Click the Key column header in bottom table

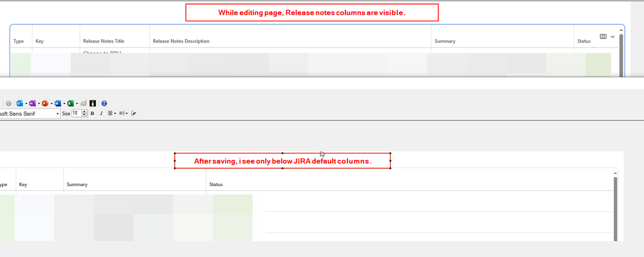tap(23, 185)
